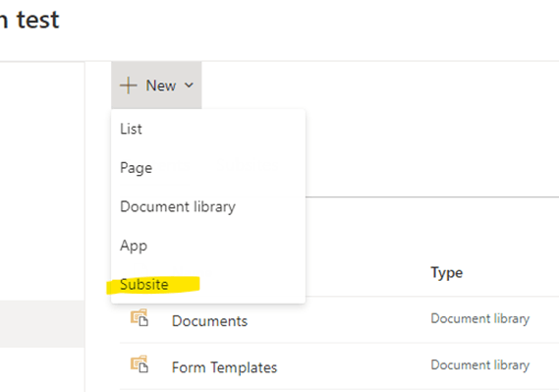Click the chevron arrow next to New

[189, 85]
